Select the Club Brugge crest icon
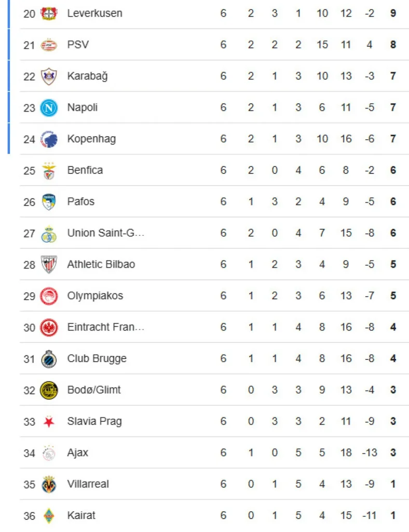This screenshot has height=532, width=409. coord(49,358)
